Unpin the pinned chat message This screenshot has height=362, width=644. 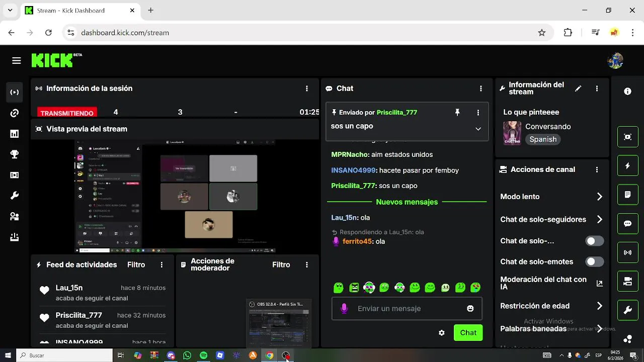[457, 113]
